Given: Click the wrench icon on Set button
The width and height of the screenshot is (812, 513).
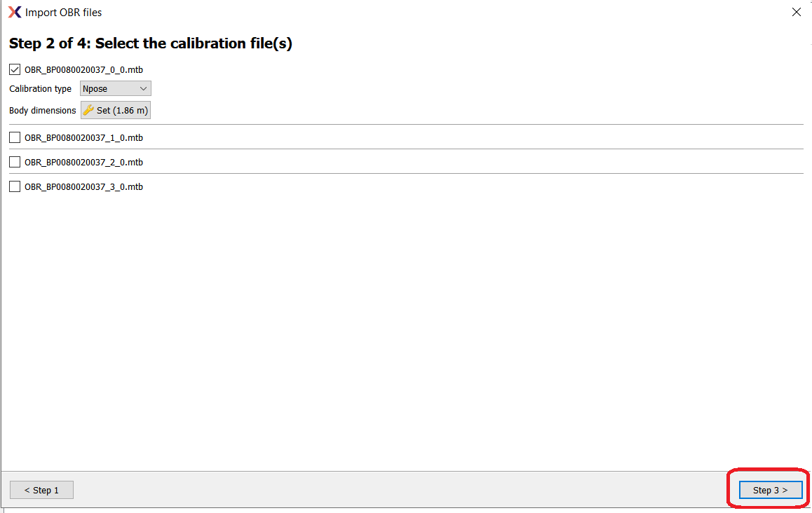Looking at the screenshot, I should [x=88, y=110].
